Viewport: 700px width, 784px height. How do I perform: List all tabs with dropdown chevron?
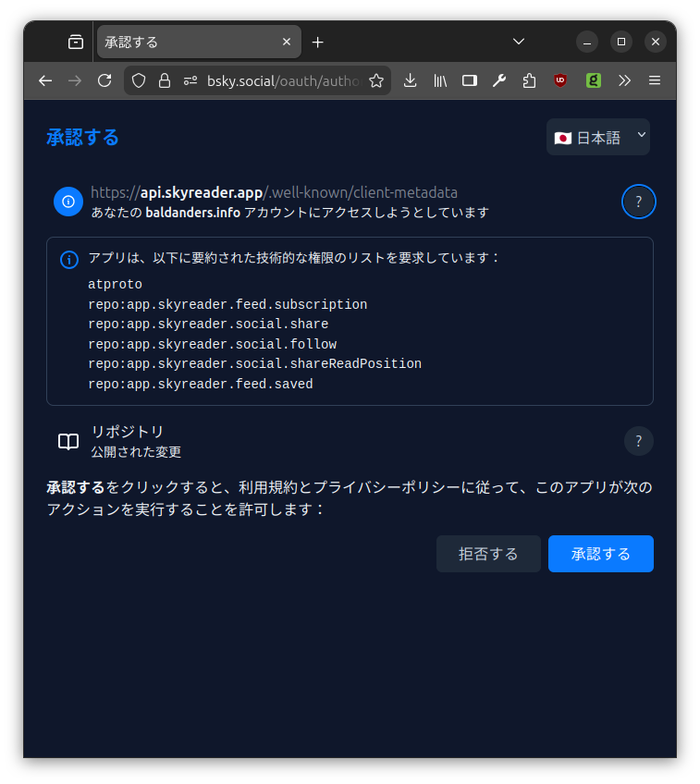pyautogui.click(x=519, y=42)
